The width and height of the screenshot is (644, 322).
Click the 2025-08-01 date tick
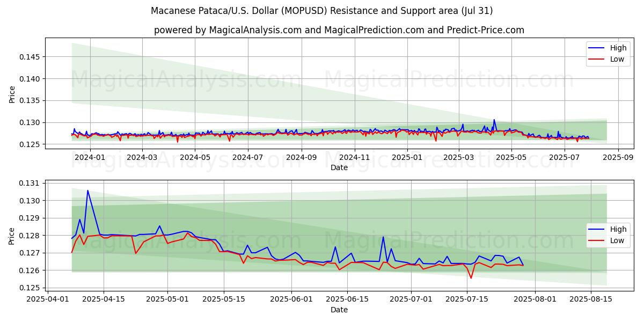(535, 299)
